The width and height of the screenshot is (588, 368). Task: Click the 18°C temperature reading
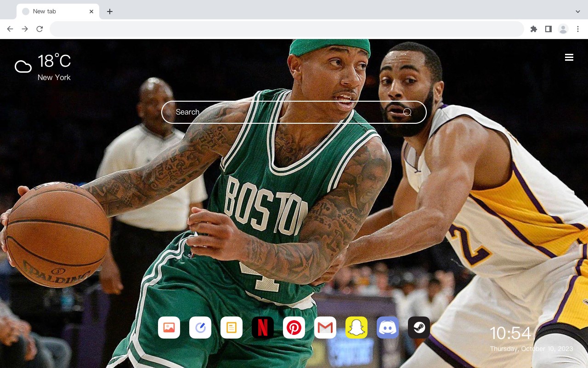click(x=54, y=61)
